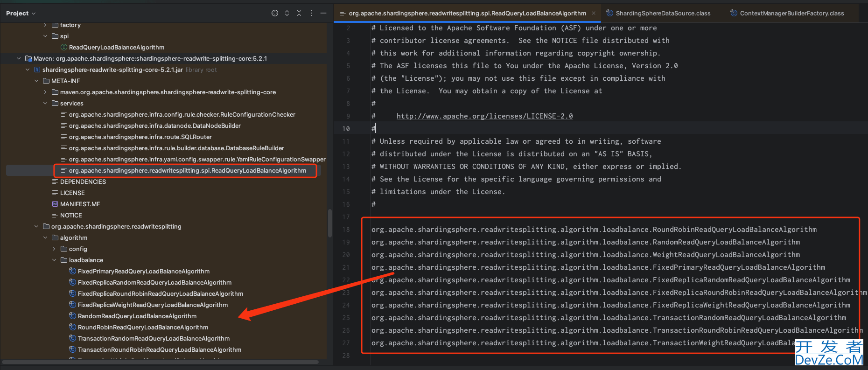Click class icon on ContextManagerBuilderFactory.class tab
Image resolution: width=868 pixels, height=370 pixels.
click(x=734, y=13)
